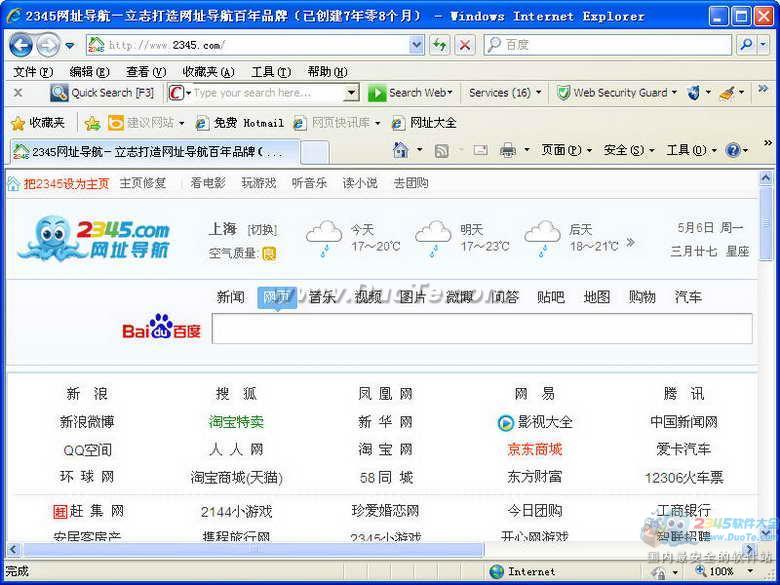This screenshot has width=780, height=585.
Task: Click the browser Back arrow button
Action: click(x=20, y=45)
